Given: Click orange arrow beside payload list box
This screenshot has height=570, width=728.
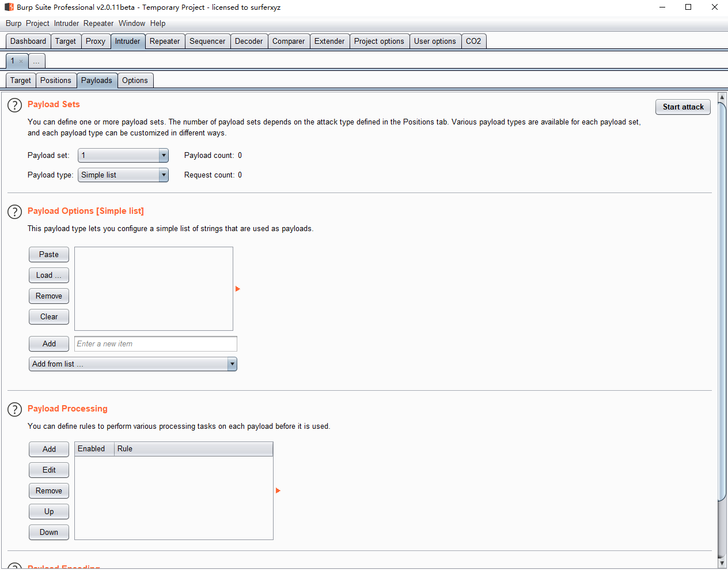Looking at the screenshot, I should click(237, 289).
